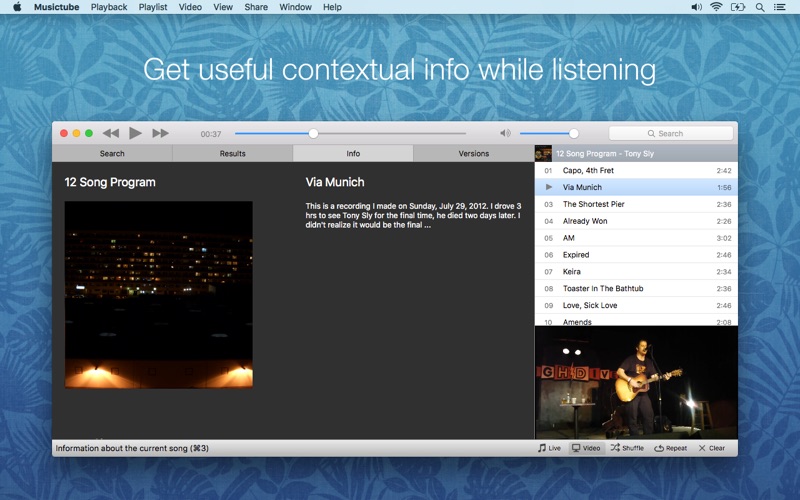Open the Share menu

pyautogui.click(x=256, y=7)
